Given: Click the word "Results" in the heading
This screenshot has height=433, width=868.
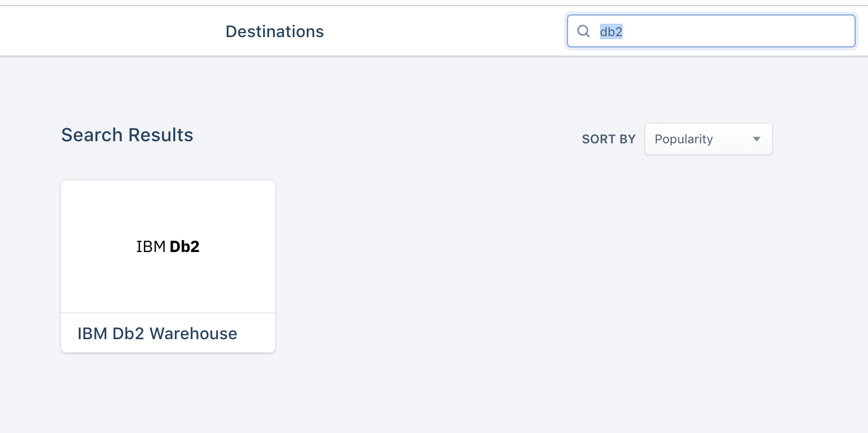Looking at the screenshot, I should click(160, 135).
